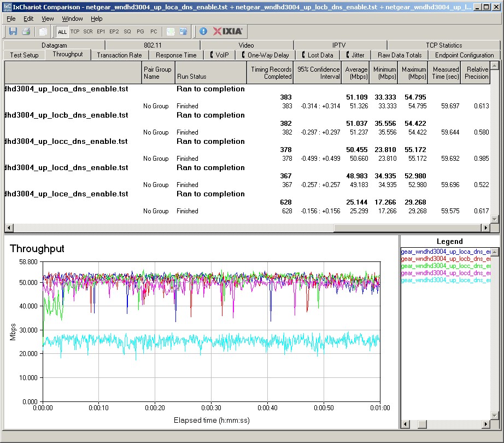Image resolution: width=504 pixels, height=443 pixels.
Task: Click the green sheets toolbar icon
Action: point(171,32)
